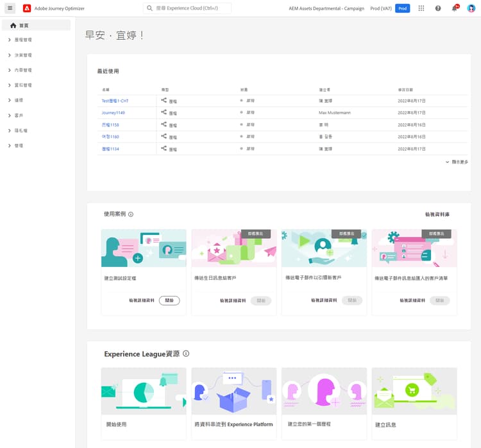
Task: Click 檢視詳細資料 on the 匯入的客戶清單 email card
Action: click(412, 300)
